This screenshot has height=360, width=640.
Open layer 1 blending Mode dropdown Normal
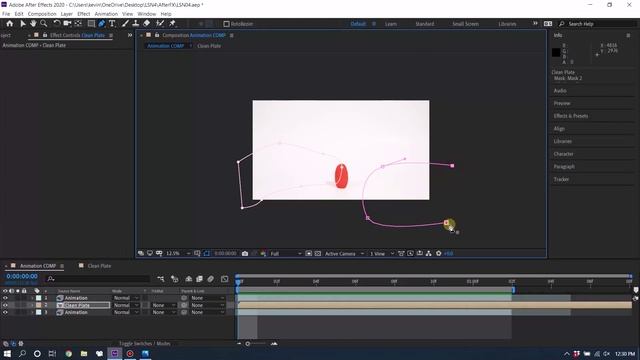click(x=126, y=298)
